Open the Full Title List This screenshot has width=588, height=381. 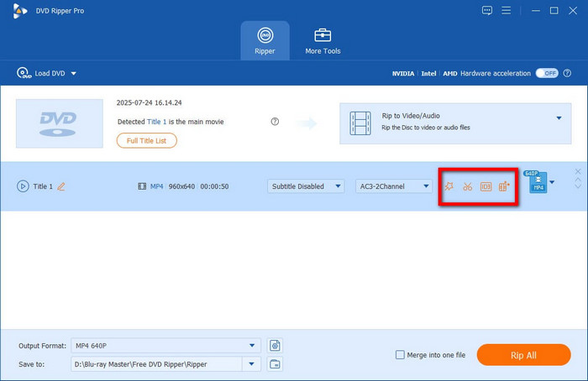pos(146,140)
